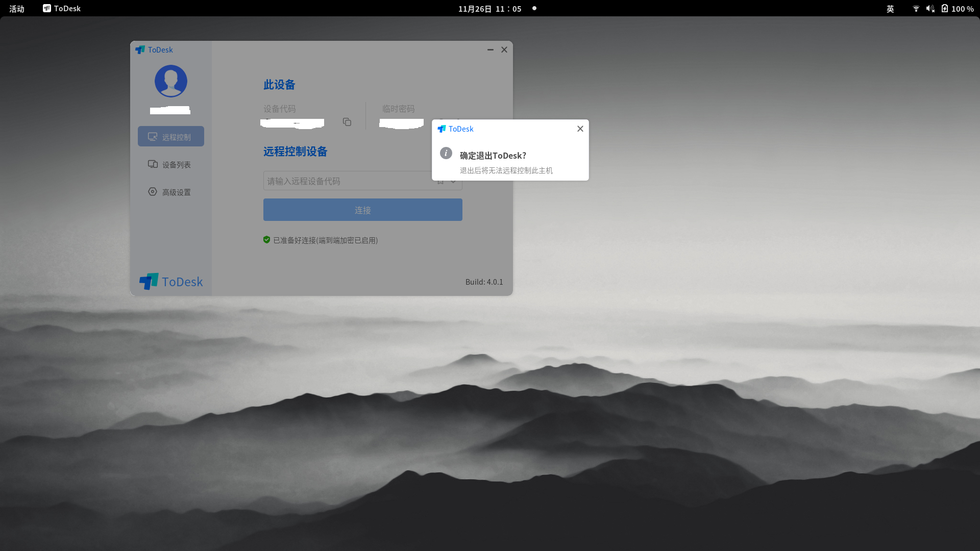The width and height of the screenshot is (980, 551).
Task: Click the ToDesk logo in dialog title
Action: pos(442,129)
